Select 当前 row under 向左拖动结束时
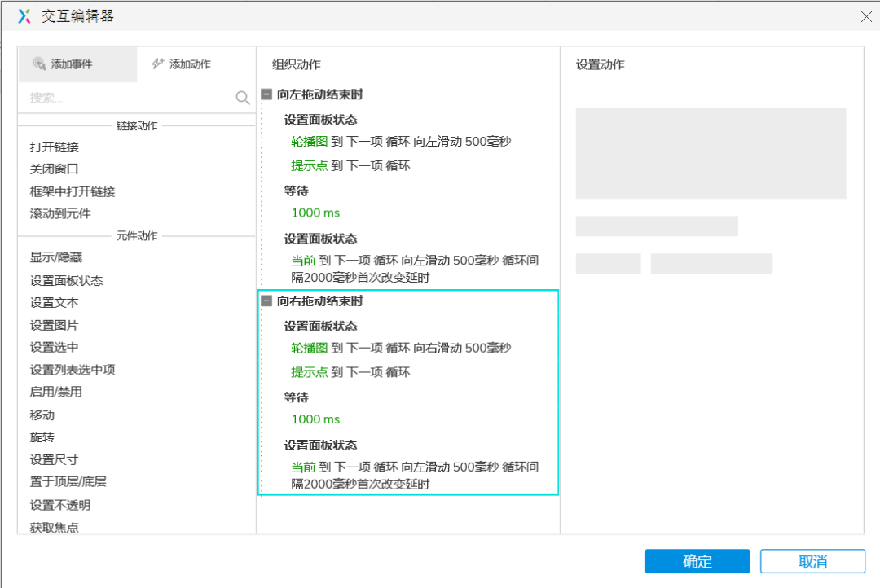 (415, 269)
